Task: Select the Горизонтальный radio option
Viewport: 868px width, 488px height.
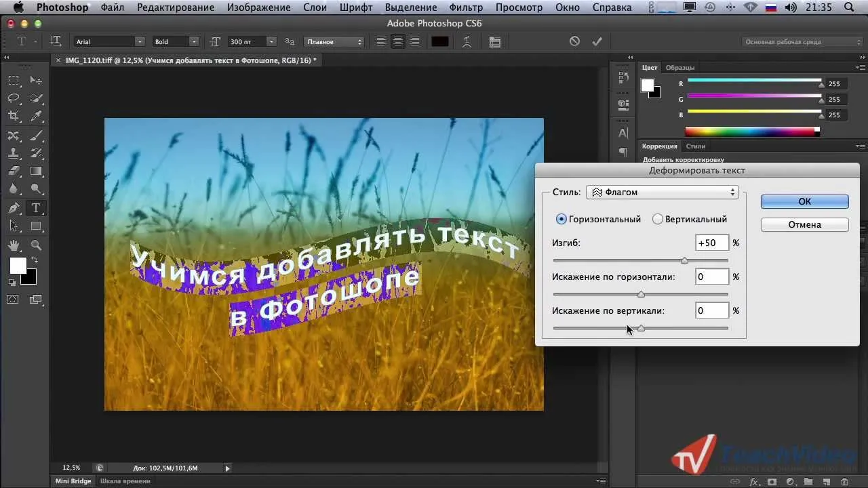Action: pyautogui.click(x=598, y=219)
